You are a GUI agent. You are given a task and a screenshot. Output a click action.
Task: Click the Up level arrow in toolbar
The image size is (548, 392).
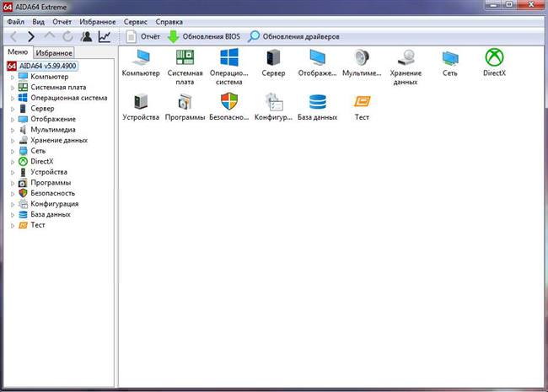pyautogui.click(x=49, y=36)
